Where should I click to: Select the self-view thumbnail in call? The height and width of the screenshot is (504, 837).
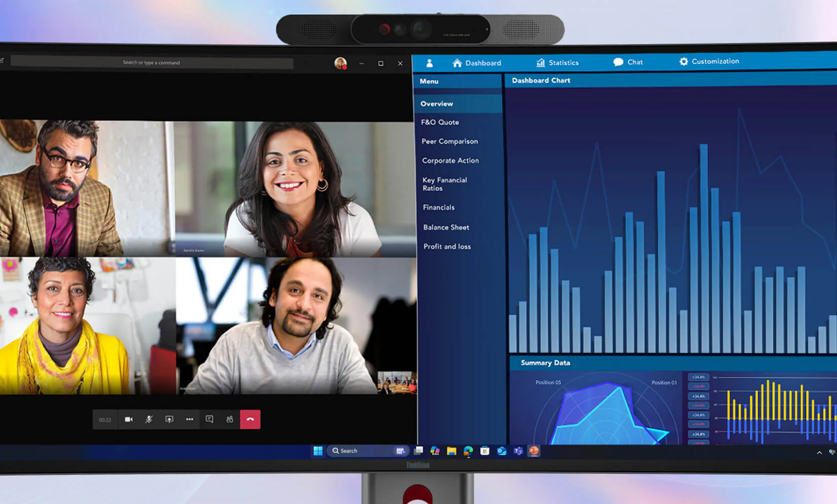tap(397, 382)
